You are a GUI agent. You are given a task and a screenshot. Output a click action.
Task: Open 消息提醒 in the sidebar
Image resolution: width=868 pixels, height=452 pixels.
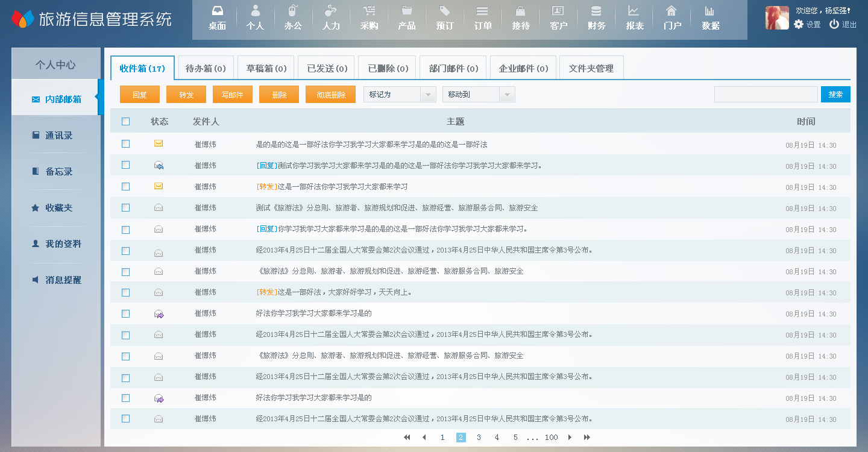[x=56, y=280]
